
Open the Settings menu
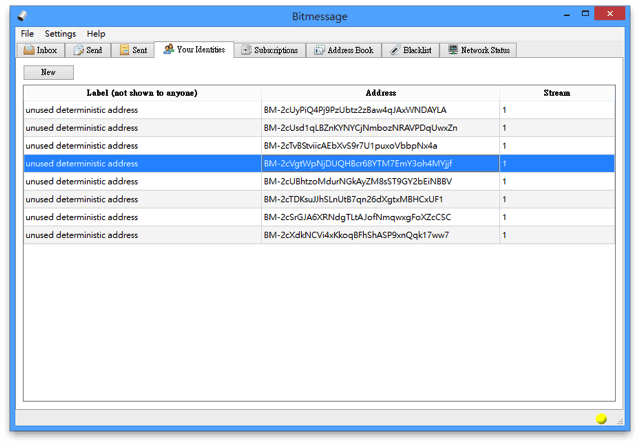60,34
